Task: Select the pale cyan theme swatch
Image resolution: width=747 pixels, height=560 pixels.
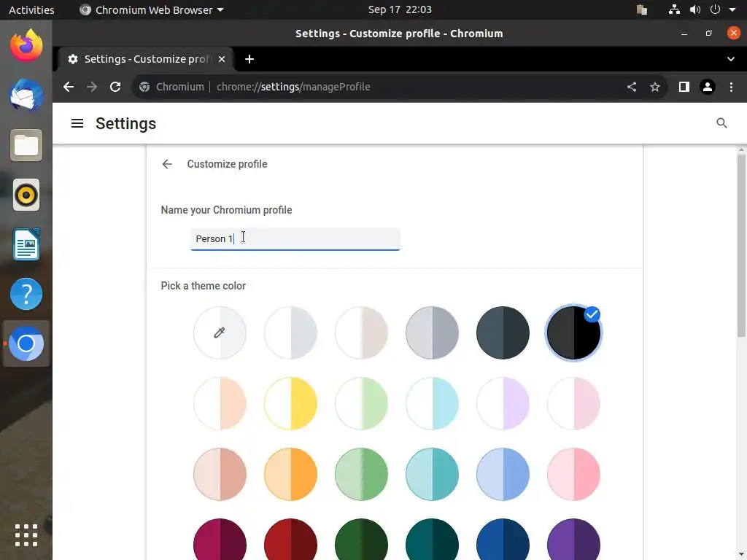Action: [x=432, y=403]
